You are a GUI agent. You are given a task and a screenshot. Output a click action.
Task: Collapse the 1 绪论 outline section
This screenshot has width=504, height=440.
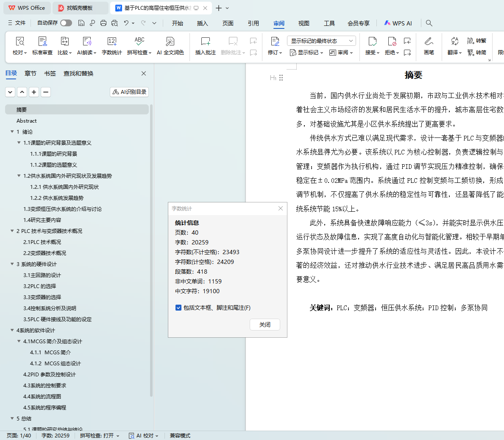pos(12,132)
